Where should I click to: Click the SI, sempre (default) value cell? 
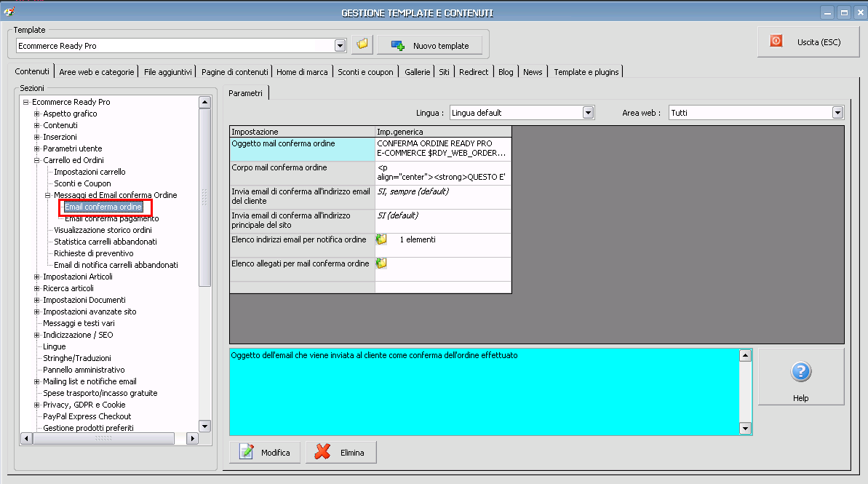443,197
